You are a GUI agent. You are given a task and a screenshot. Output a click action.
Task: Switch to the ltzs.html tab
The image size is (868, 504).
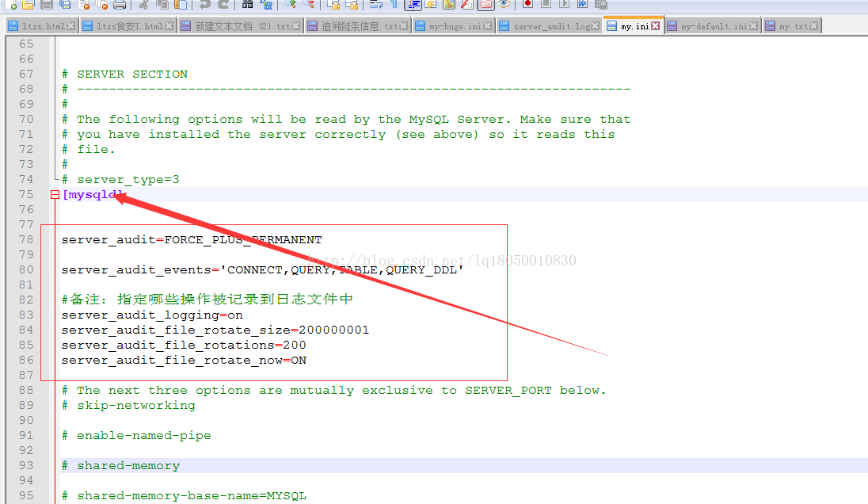41,26
